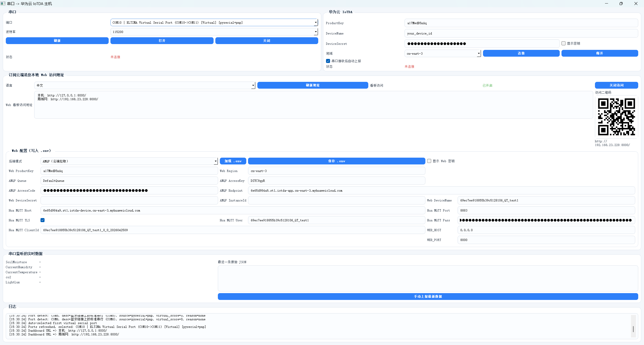This screenshot has width=644, height=345.
Task: Toggle 串口接收后自动上报 checkbox
Action: coord(328,61)
